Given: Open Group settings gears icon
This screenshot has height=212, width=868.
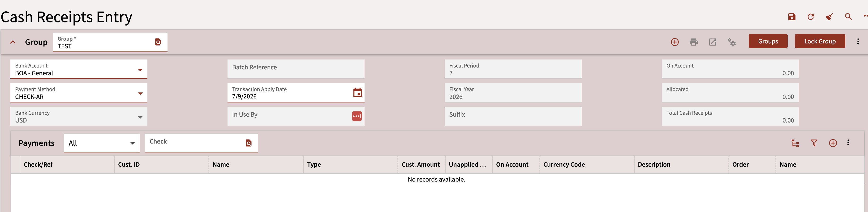Looking at the screenshot, I should pos(731,42).
